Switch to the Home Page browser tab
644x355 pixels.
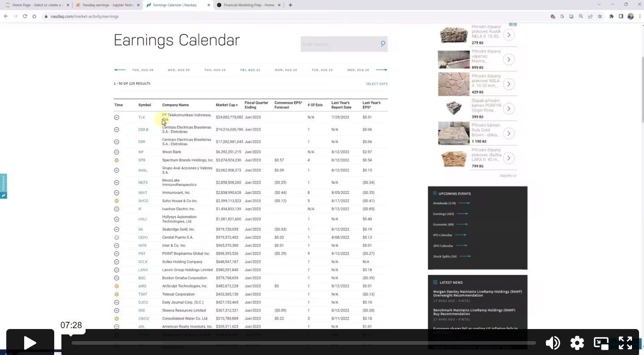[37, 5]
